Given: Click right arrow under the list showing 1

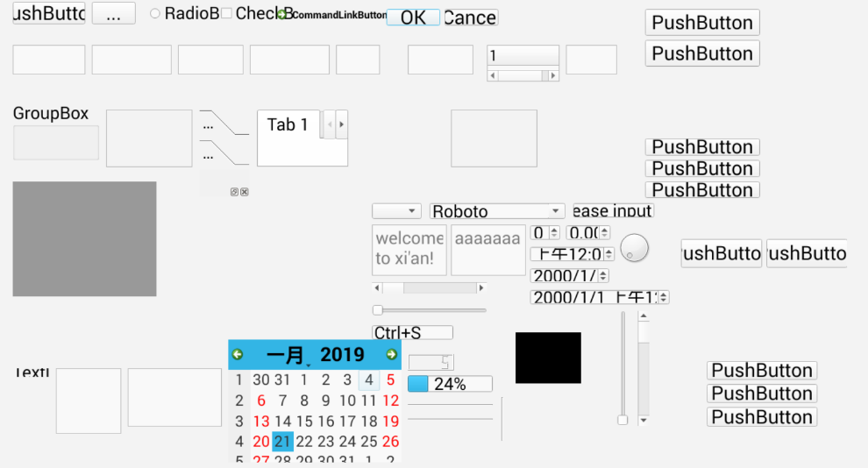Looking at the screenshot, I should 553,75.
